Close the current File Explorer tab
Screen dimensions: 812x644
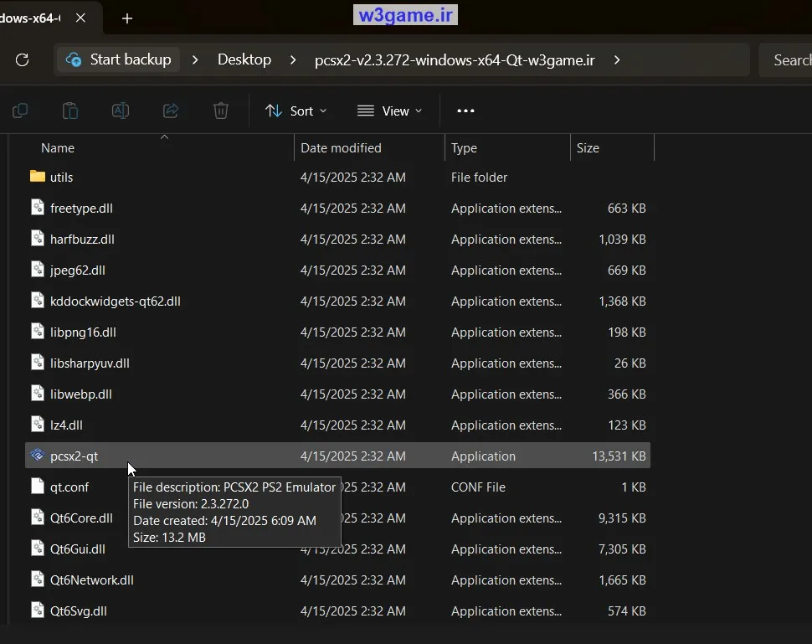80,18
